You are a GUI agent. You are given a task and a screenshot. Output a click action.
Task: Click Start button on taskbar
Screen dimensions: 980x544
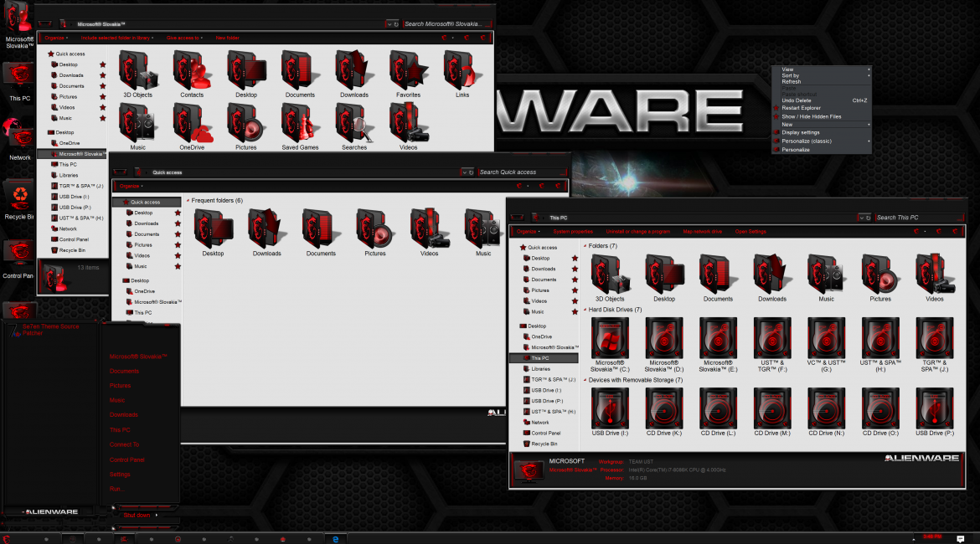pos(6,539)
